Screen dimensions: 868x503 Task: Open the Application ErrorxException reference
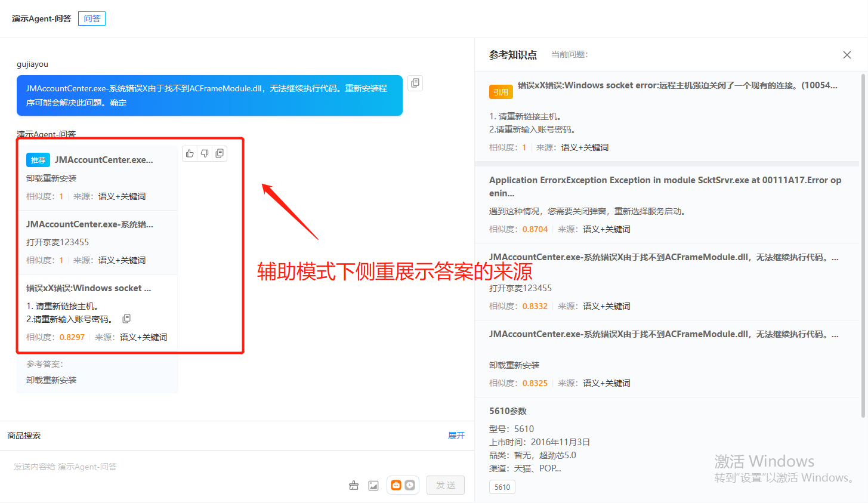pyautogui.click(x=667, y=204)
